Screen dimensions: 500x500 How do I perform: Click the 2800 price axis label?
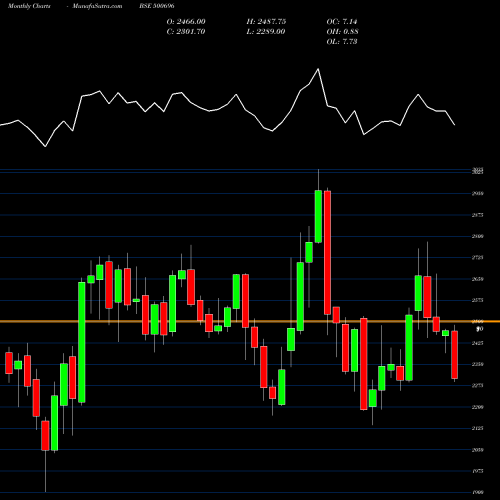[x=478, y=236]
